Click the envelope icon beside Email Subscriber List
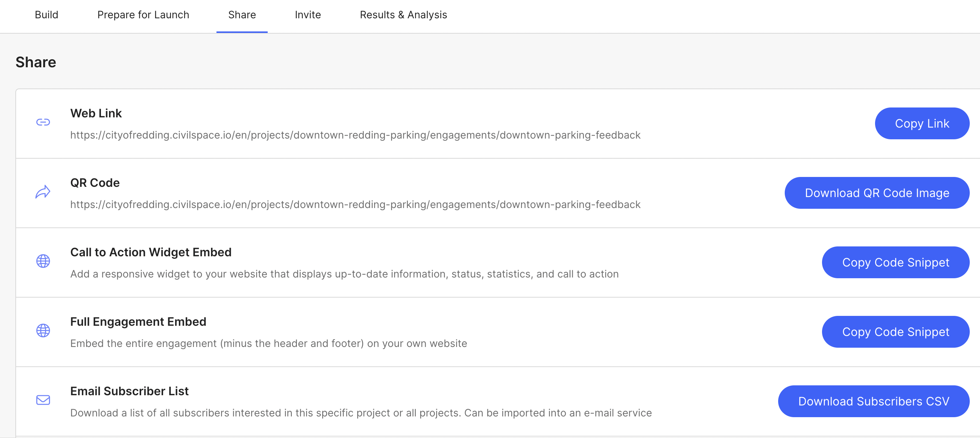The height and width of the screenshot is (438, 980). 43,400
